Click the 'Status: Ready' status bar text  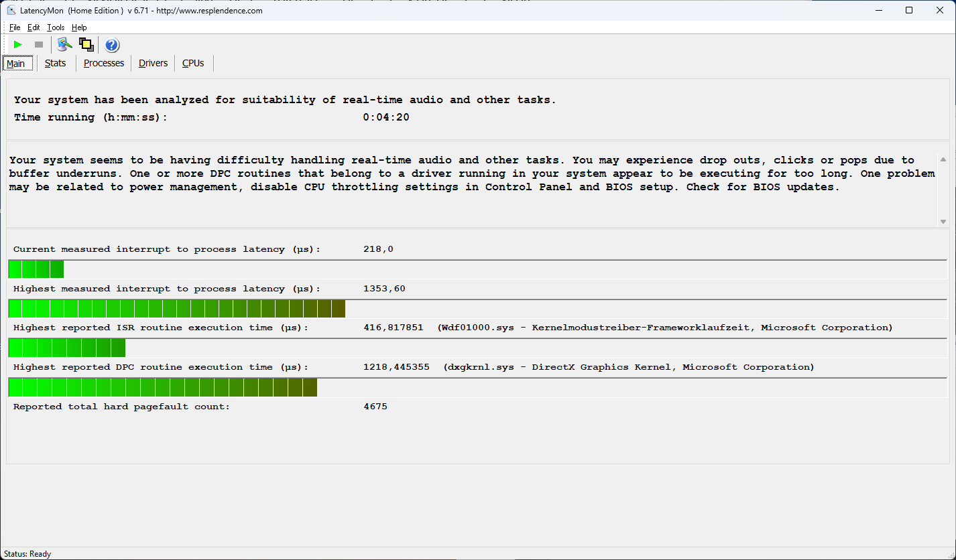[x=27, y=554]
